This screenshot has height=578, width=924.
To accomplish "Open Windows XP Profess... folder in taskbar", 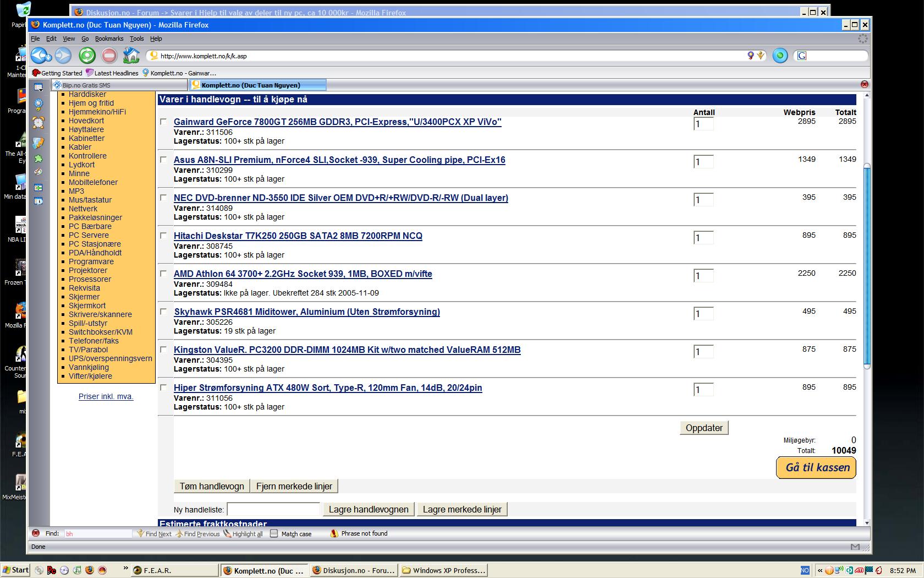I will tap(444, 570).
